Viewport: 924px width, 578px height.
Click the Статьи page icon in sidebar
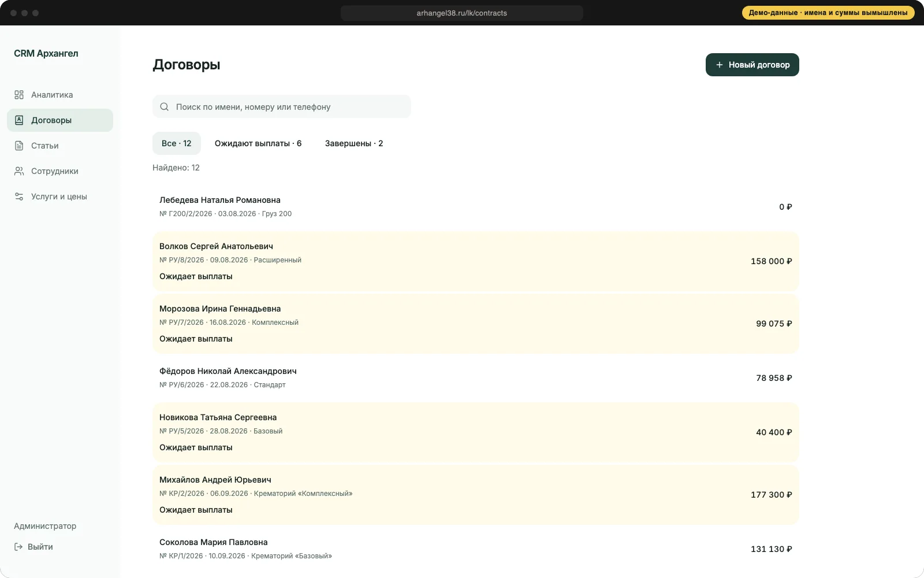click(x=19, y=146)
